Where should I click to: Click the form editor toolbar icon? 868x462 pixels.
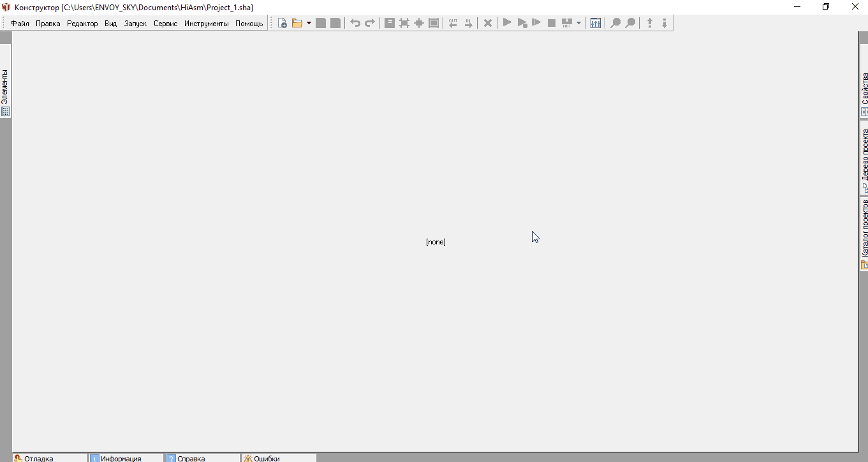(x=390, y=23)
